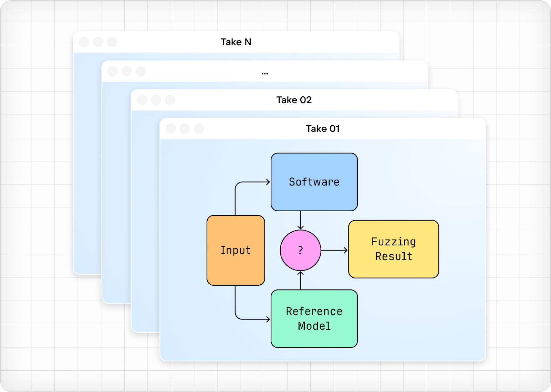The image size is (551, 392).
Task: Click third window dot in Take 02
Action: 170,100
